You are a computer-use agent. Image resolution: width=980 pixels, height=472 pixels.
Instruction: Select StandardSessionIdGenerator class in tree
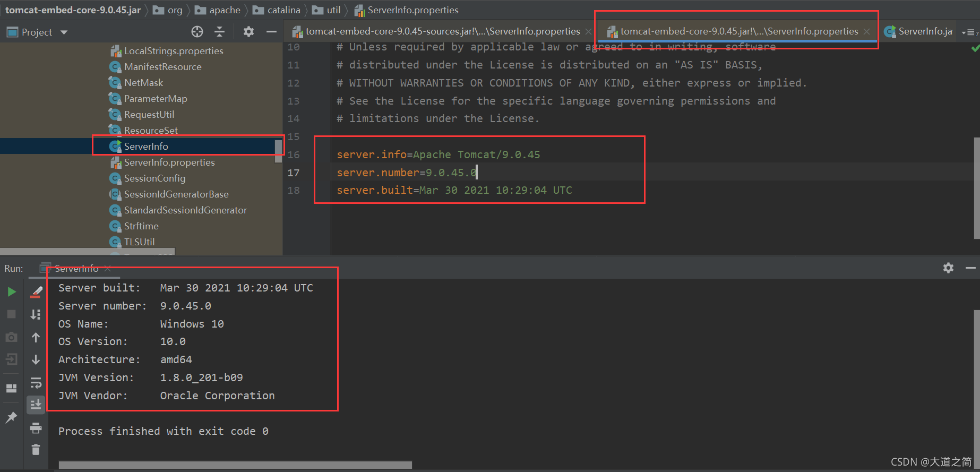(x=178, y=210)
